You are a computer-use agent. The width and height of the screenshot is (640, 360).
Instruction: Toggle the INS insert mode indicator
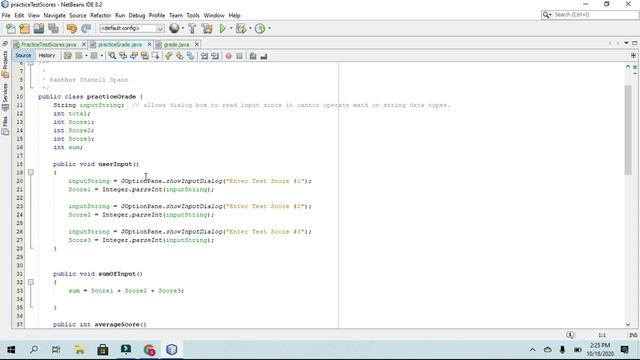[633, 335]
